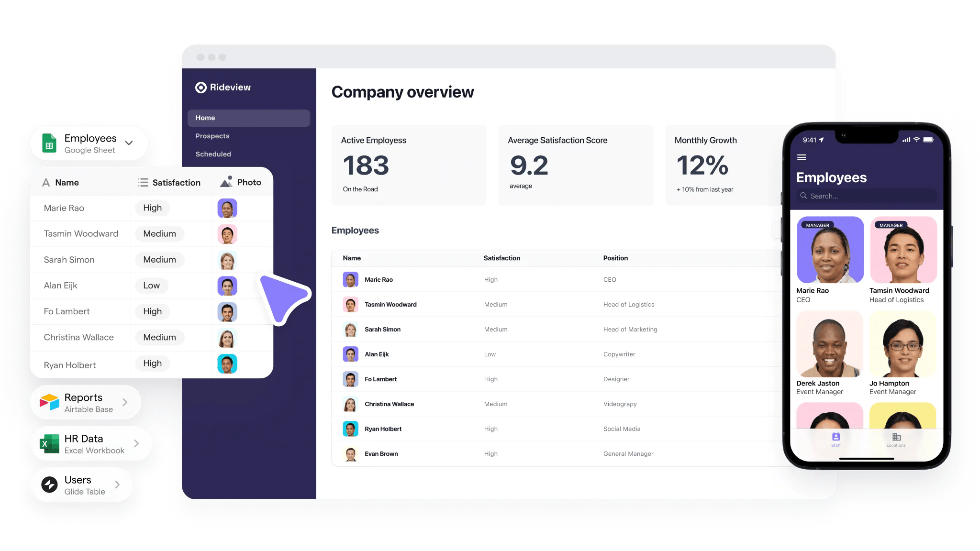Tap Derek Jaston's photo card on phone

829,344
